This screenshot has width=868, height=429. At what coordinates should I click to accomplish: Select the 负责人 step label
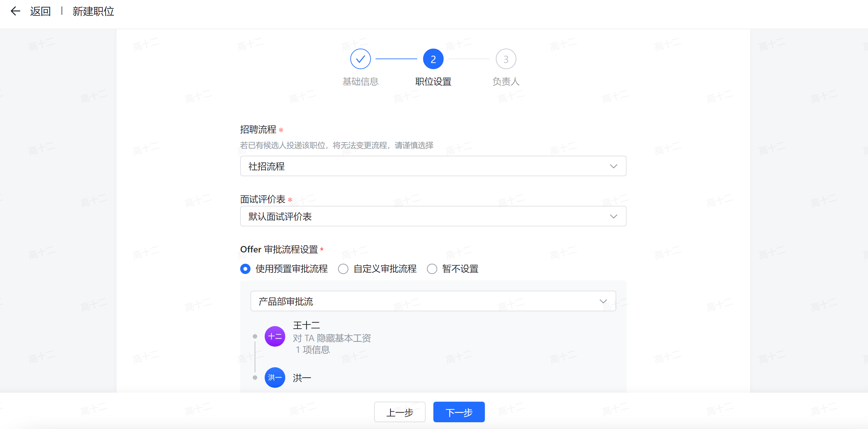506,81
